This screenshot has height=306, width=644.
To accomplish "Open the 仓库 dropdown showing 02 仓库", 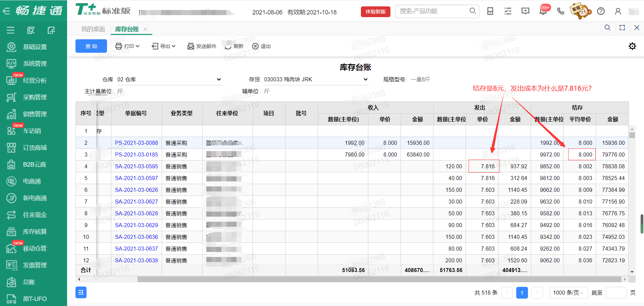I will coord(169,80).
